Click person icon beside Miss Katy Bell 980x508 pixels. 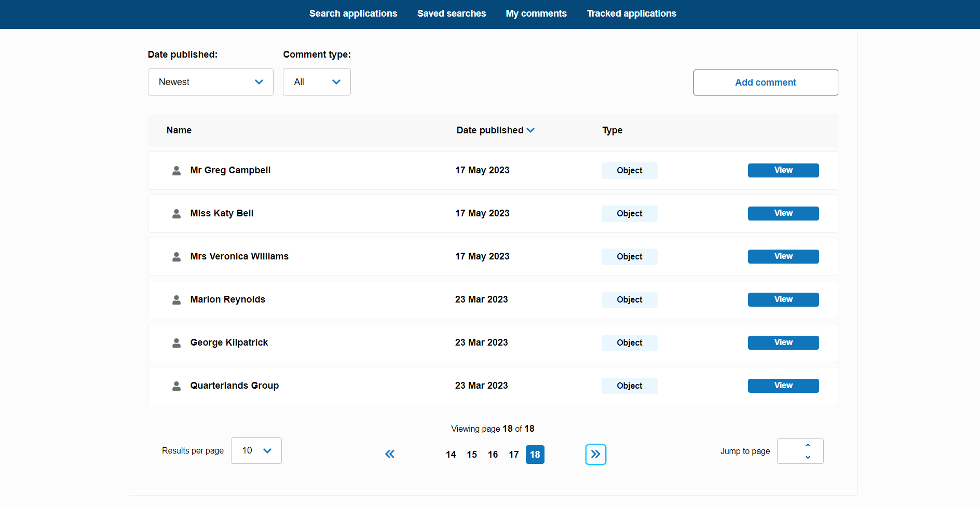pos(176,214)
